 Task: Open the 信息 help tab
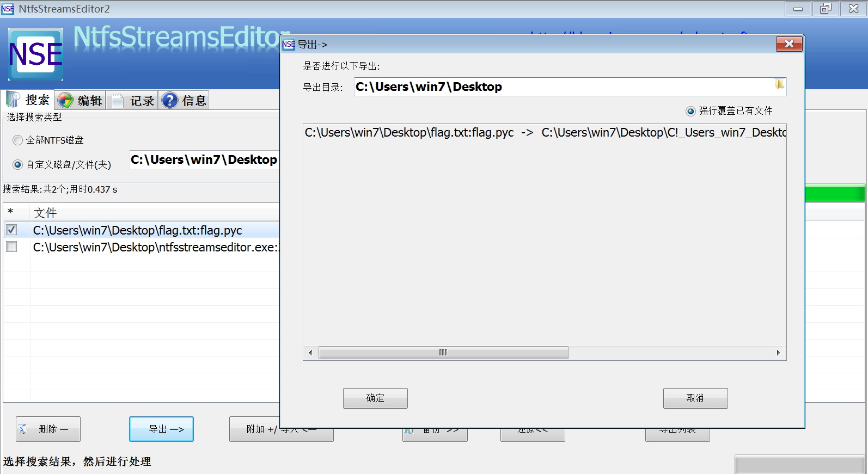(184, 101)
